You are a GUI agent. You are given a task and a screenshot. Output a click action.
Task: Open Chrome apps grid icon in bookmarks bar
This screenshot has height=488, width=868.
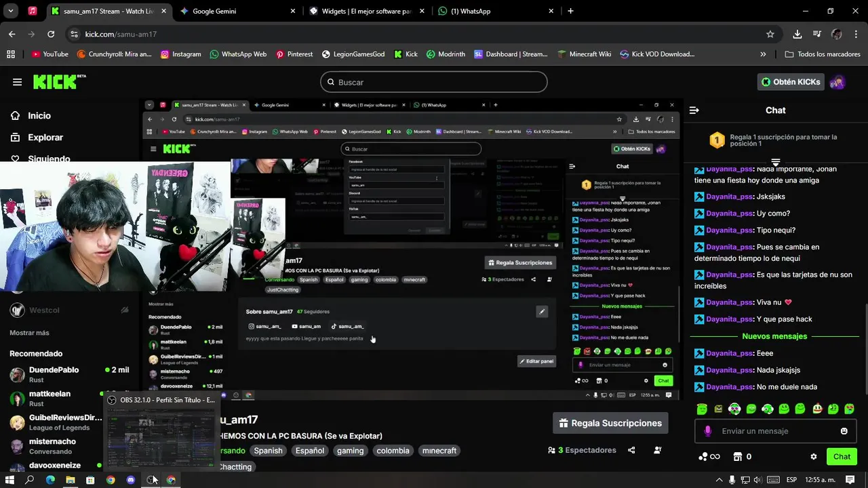10,54
